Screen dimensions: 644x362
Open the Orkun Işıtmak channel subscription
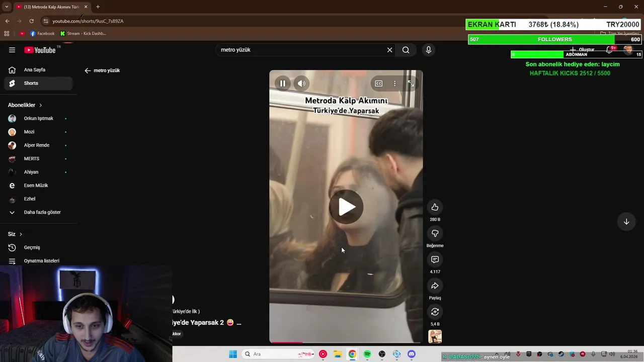[x=39, y=119]
